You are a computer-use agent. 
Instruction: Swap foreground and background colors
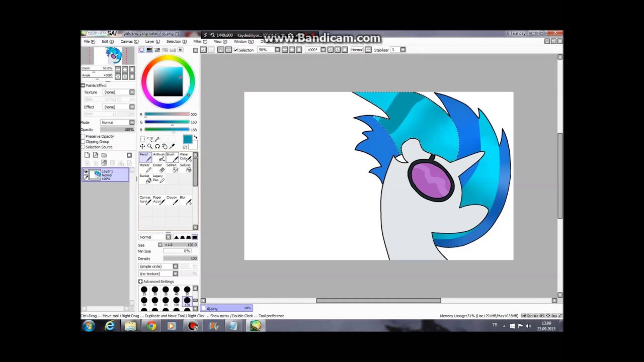(x=195, y=137)
